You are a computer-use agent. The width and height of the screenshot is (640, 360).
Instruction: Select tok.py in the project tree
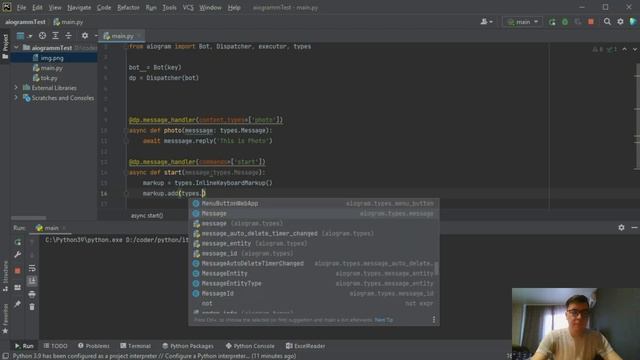pyautogui.click(x=49, y=78)
